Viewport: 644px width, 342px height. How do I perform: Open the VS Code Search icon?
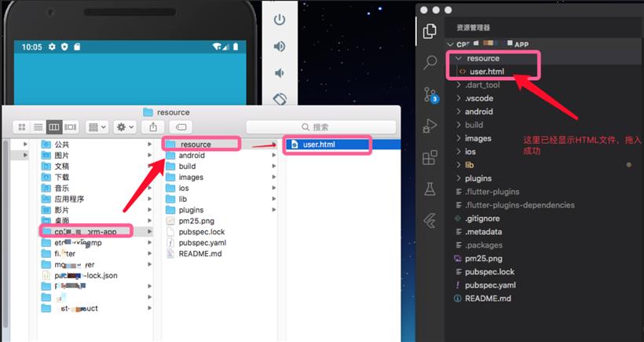tap(430, 62)
